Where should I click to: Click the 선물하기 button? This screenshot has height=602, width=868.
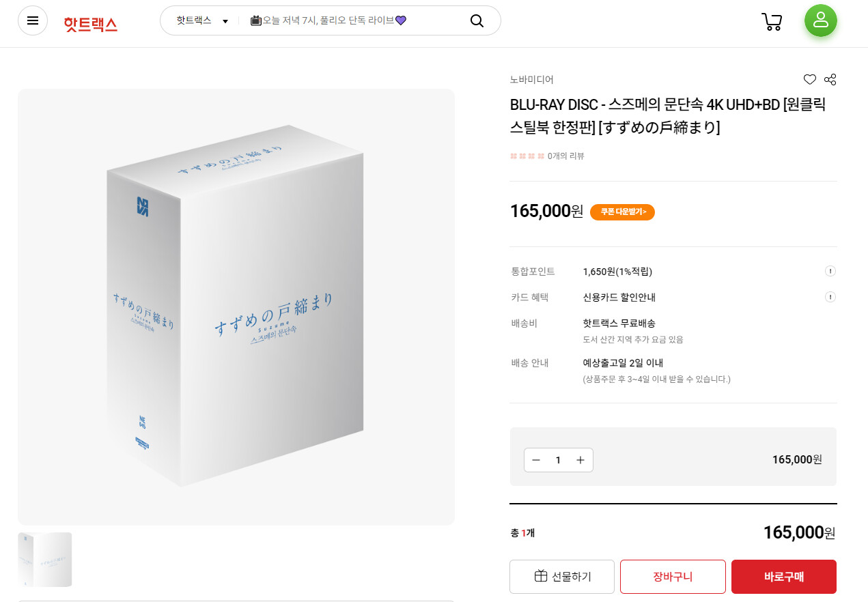tap(562, 577)
